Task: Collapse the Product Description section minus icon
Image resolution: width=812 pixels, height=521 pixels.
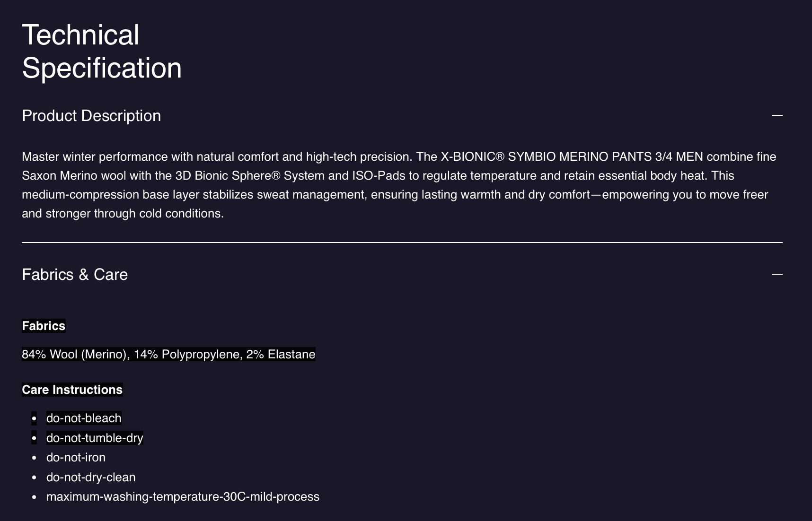Action: [777, 115]
